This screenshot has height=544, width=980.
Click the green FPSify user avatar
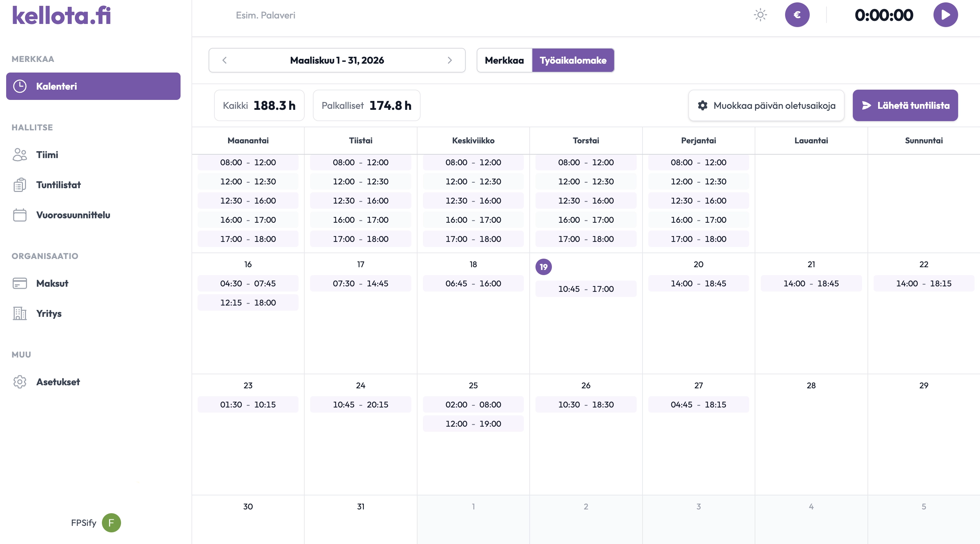111,523
